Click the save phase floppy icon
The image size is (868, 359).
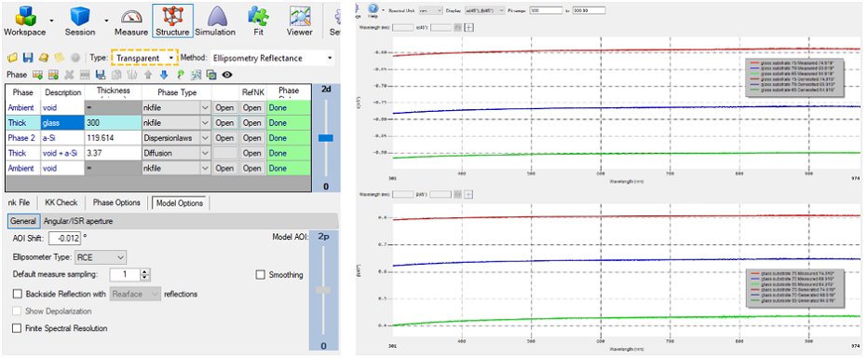point(101,75)
